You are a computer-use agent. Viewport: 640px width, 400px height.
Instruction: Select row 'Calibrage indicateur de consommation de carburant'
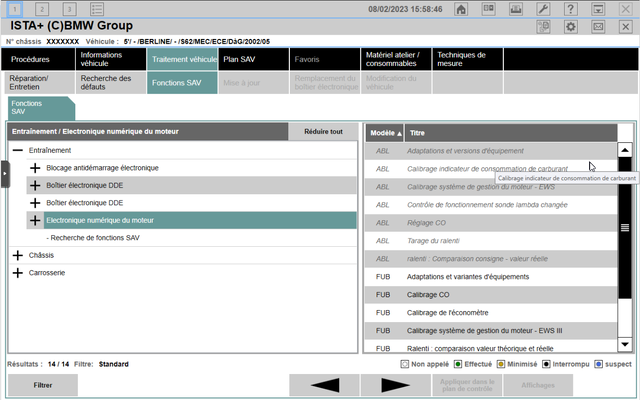(x=491, y=169)
